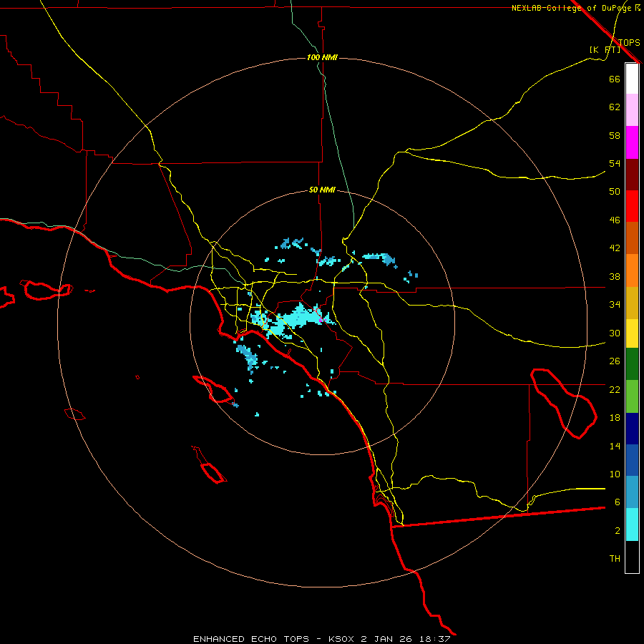Image resolution: width=644 pixels, height=644 pixels.
Task: Click the "2 JAN 26 18:37" timestamp
Action: (406, 639)
